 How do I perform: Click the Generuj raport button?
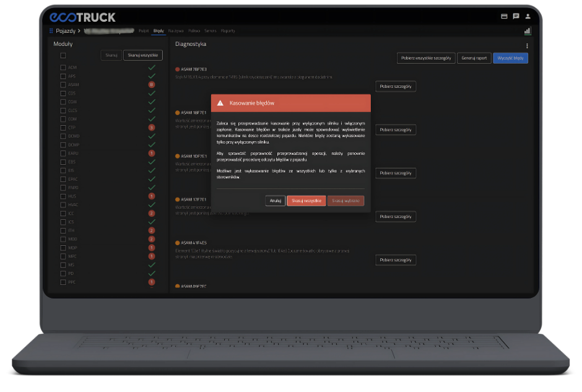click(x=474, y=58)
